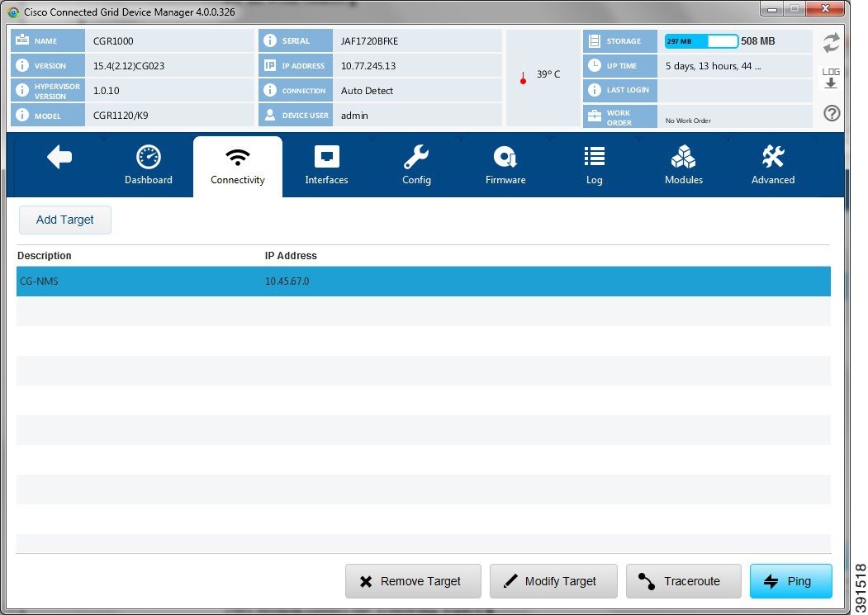Click the device user admin value
This screenshot has width=868, height=615.
[x=354, y=116]
